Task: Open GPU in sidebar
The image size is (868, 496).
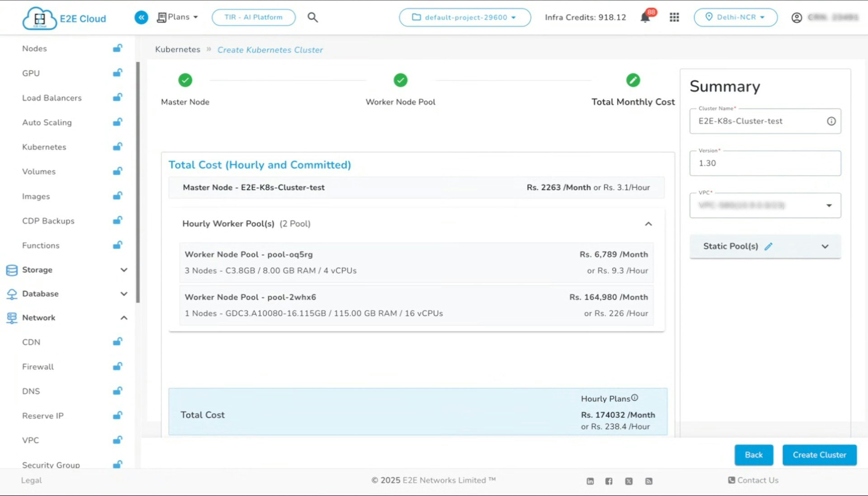Action: click(31, 73)
